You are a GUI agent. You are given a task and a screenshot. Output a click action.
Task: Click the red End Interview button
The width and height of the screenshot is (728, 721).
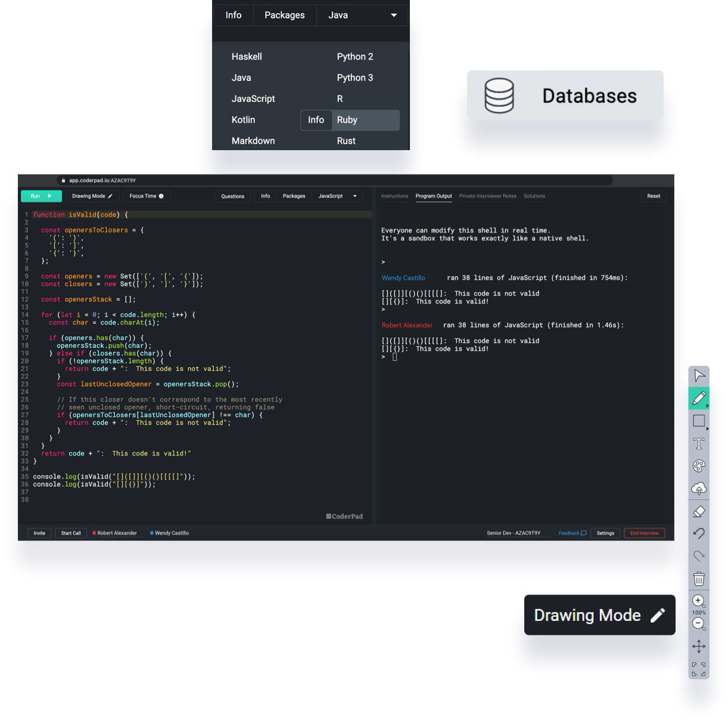coord(644,533)
